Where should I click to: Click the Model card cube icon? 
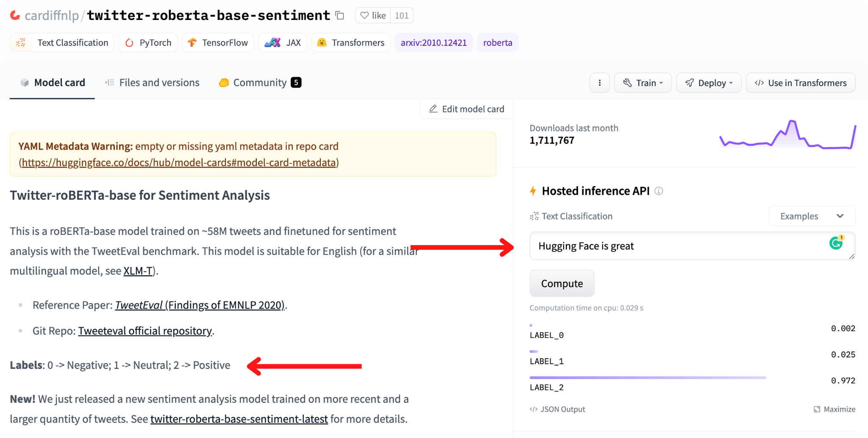coord(25,83)
